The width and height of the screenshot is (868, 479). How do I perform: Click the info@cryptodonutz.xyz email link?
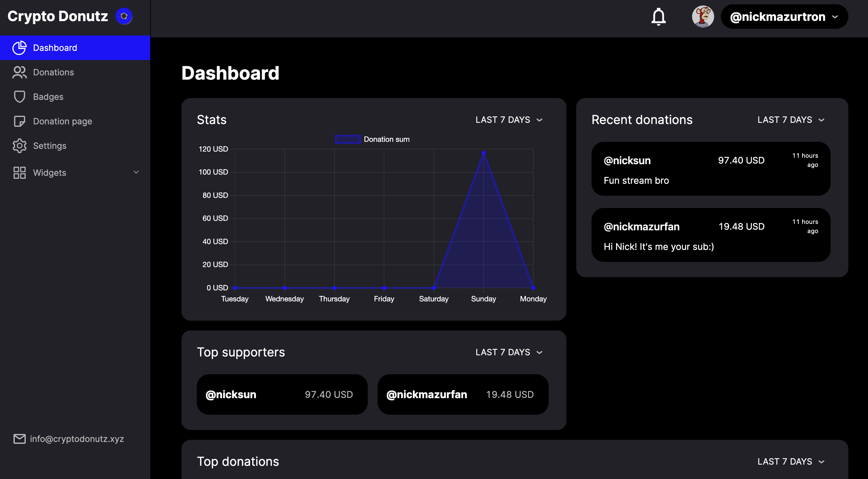pos(77,439)
